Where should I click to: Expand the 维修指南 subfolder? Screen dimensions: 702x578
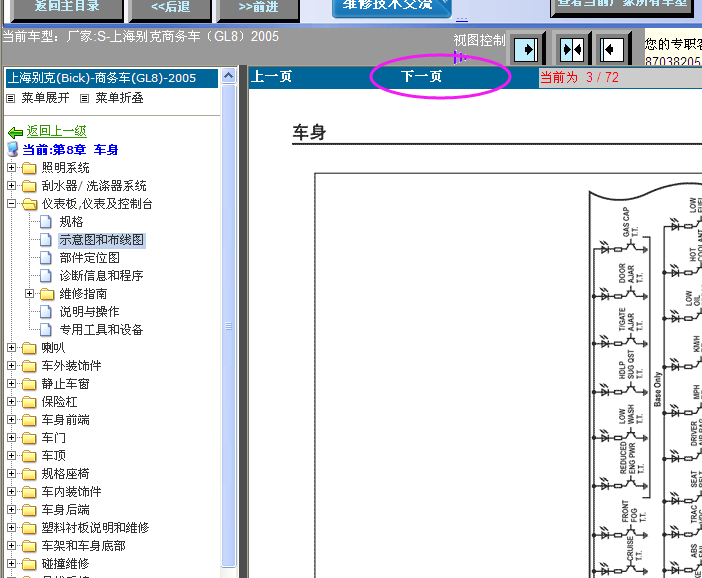click(x=30, y=294)
